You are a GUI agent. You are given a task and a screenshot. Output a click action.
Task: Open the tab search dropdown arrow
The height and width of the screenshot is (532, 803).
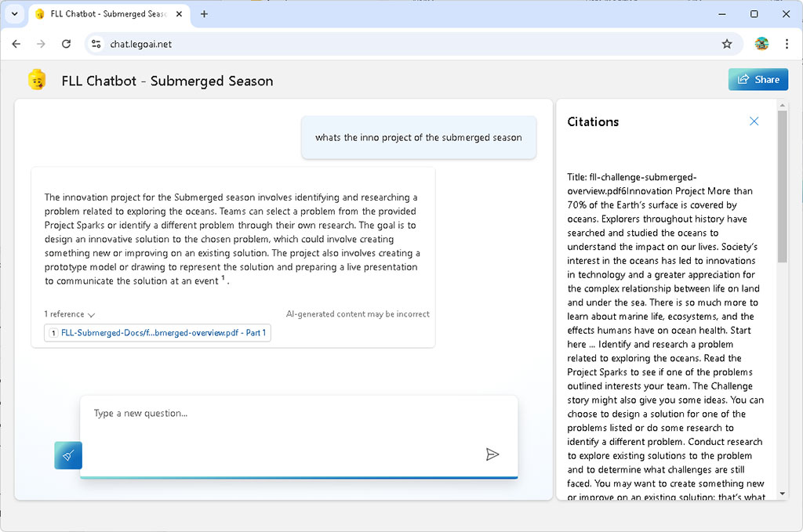(x=14, y=14)
